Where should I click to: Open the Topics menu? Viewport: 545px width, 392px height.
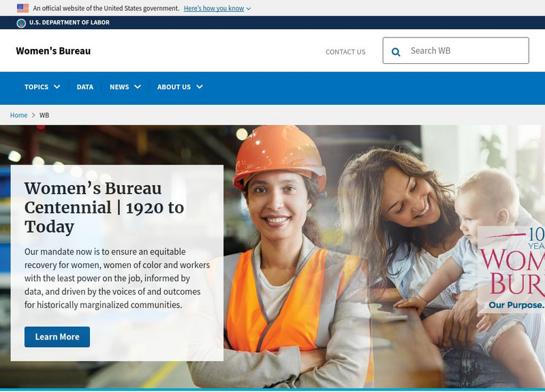36,87
